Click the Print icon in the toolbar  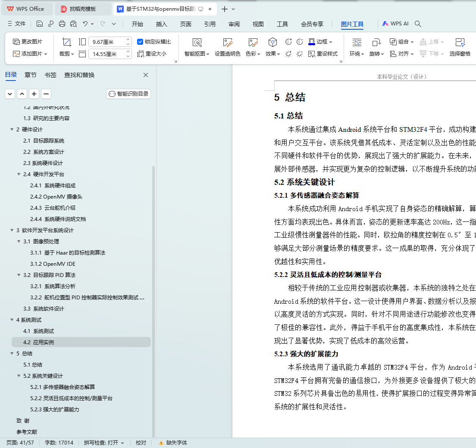click(x=62, y=24)
